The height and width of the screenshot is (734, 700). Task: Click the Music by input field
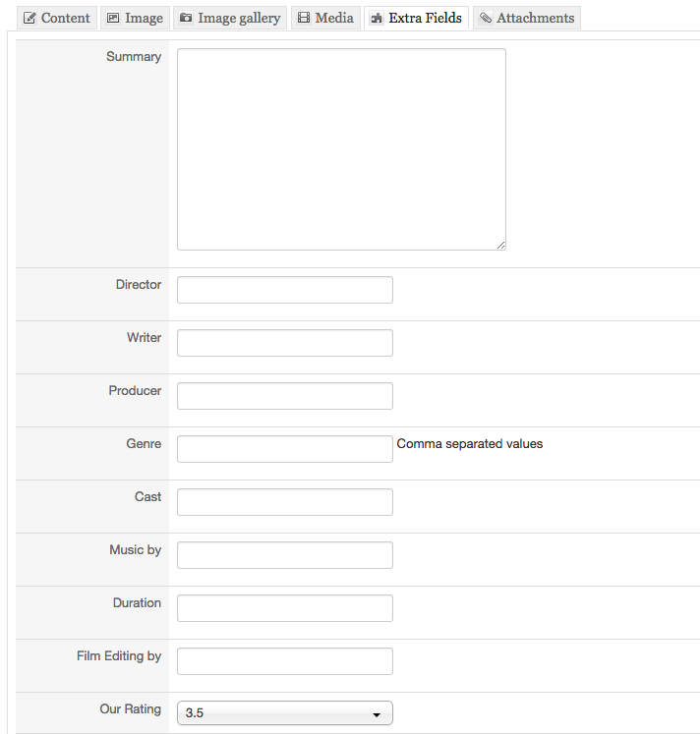coord(285,555)
